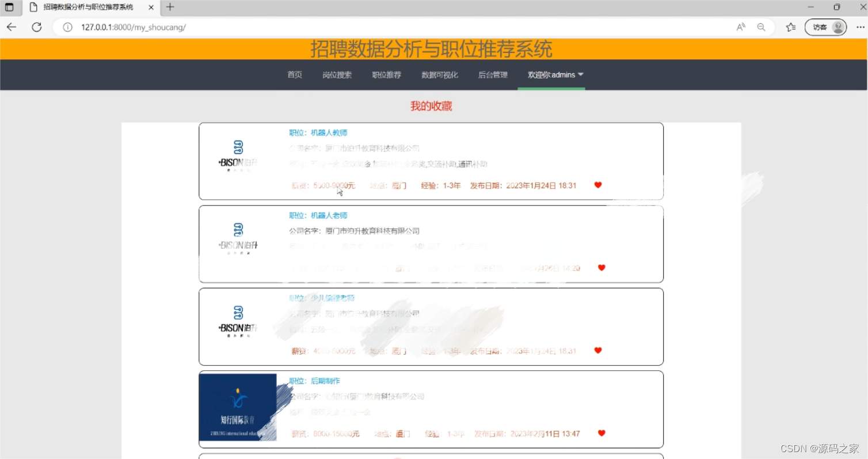
Task: Select 经验：1-3年 in 机器人教师 card
Action: [441, 185]
